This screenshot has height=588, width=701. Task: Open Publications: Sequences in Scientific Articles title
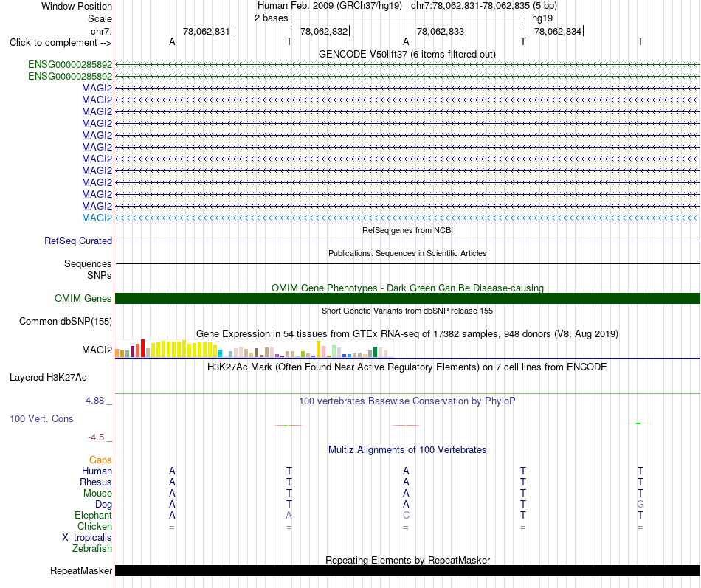(407, 253)
